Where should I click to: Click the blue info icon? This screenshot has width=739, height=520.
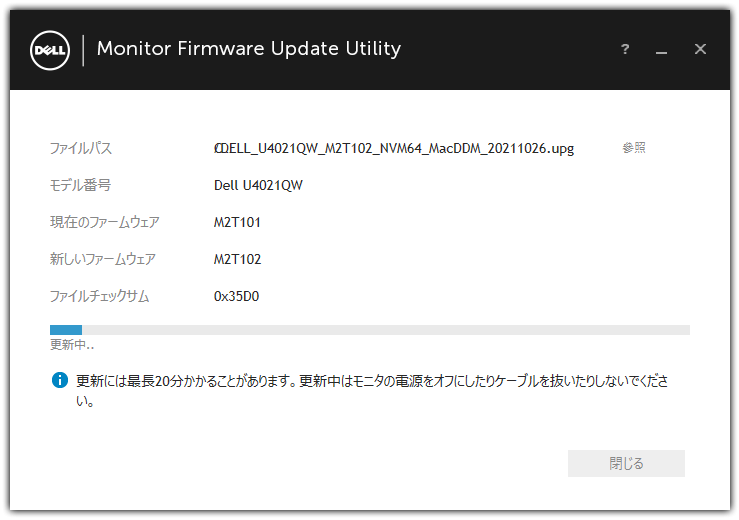coord(60,380)
